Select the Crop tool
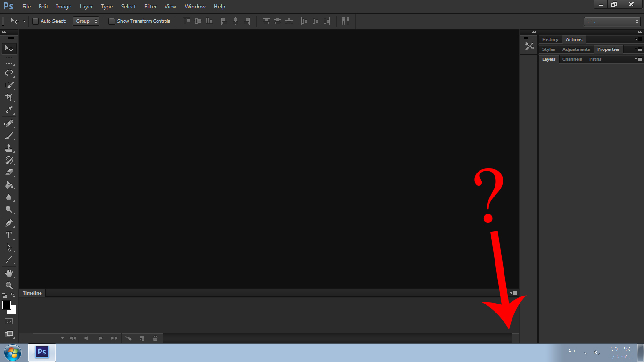The image size is (644, 362). 9,98
